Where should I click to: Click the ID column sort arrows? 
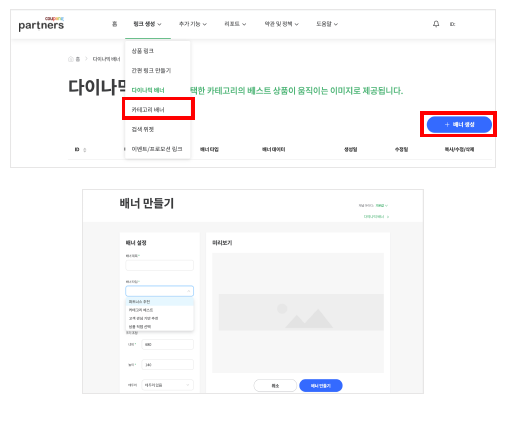click(x=85, y=150)
